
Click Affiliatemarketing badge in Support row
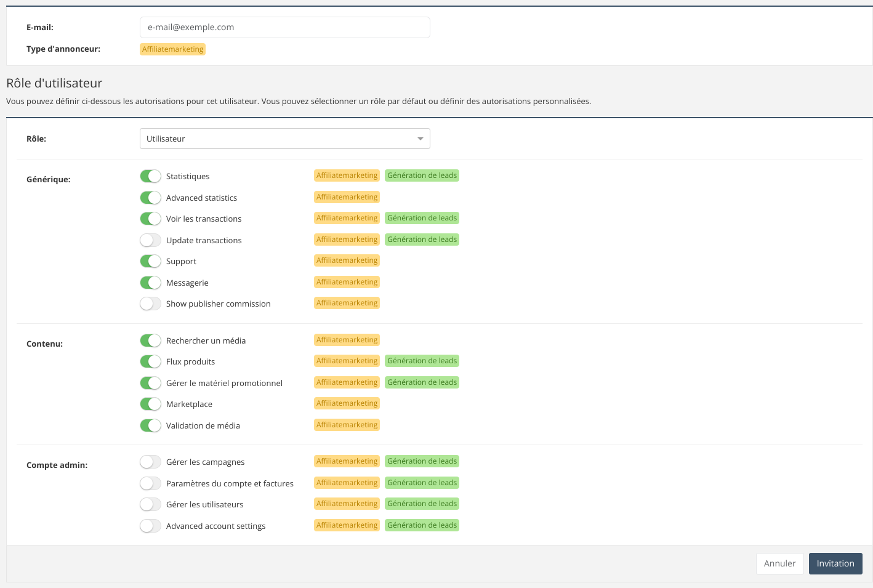pyautogui.click(x=347, y=260)
